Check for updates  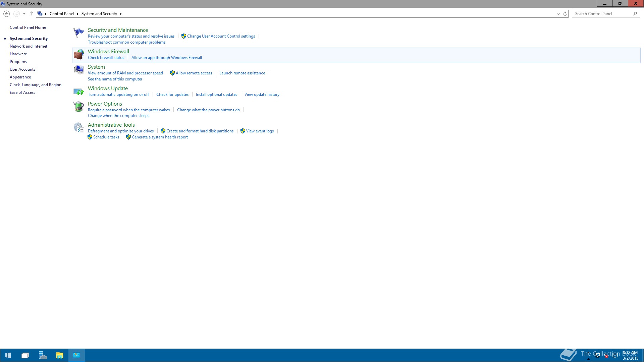click(172, 95)
